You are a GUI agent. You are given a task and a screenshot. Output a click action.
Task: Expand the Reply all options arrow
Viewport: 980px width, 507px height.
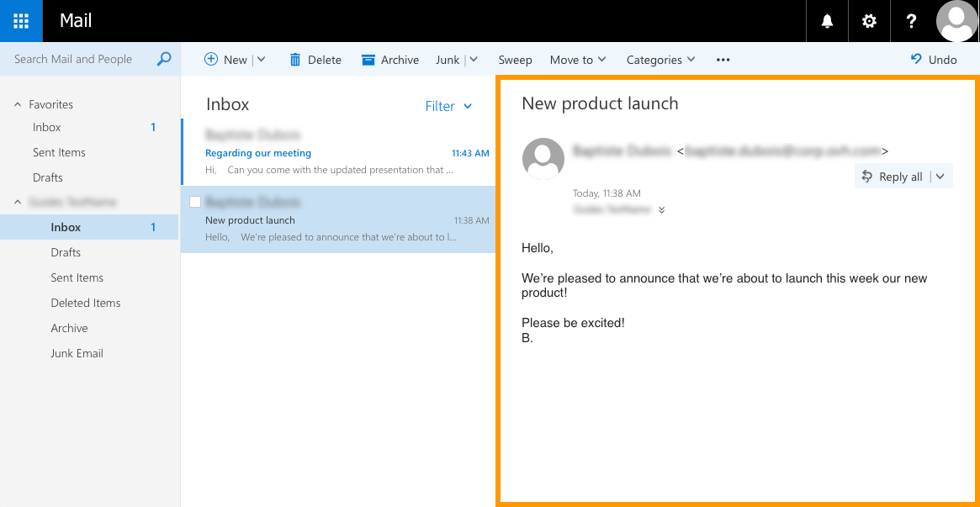940,177
